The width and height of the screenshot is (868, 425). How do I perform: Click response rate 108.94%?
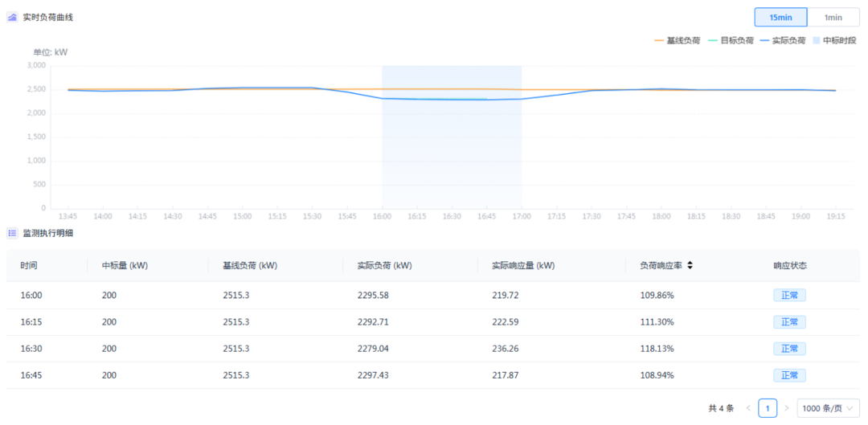pyautogui.click(x=657, y=376)
